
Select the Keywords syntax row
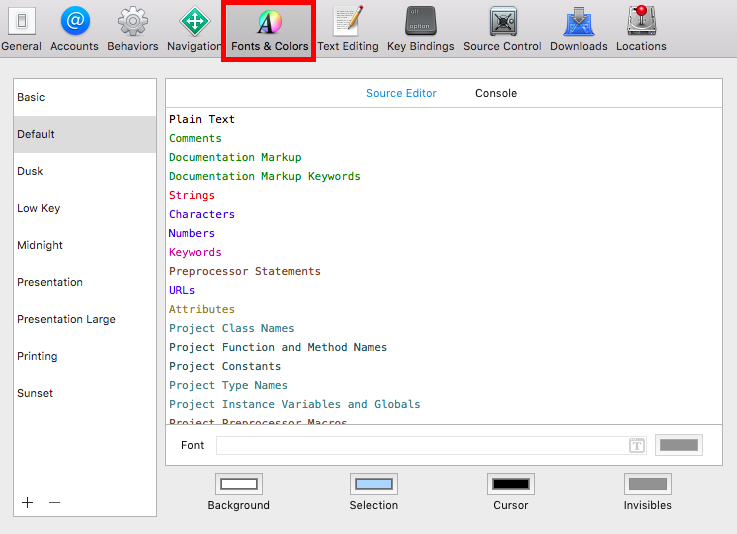(x=444, y=252)
